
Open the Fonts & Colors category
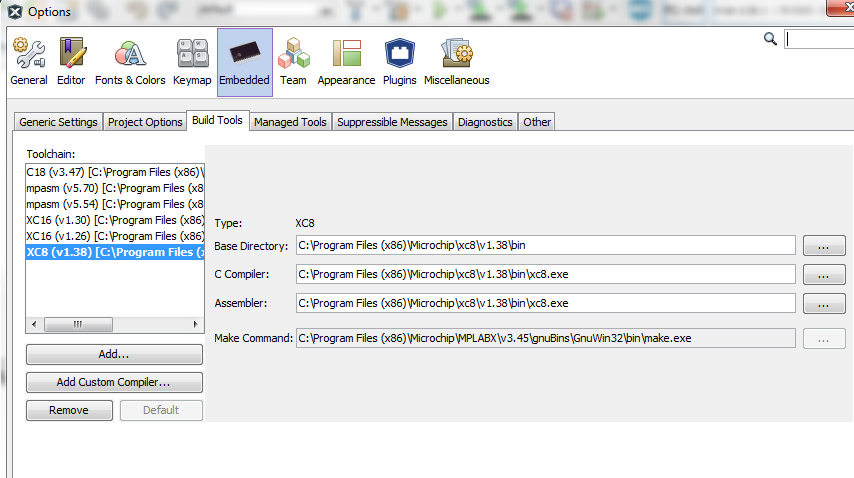[130, 62]
